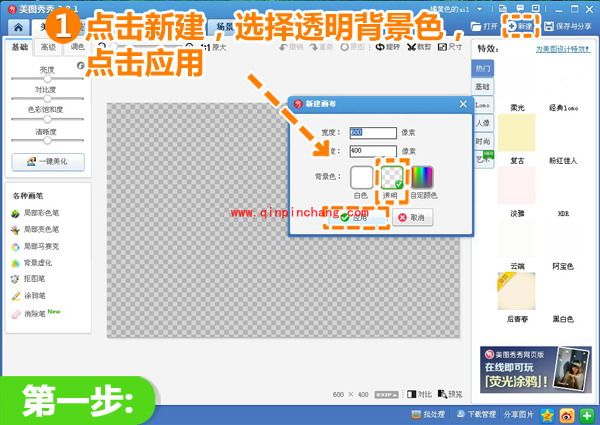Click the EXIF info badge
The width and height of the screenshot is (600, 425).
click(386, 394)
